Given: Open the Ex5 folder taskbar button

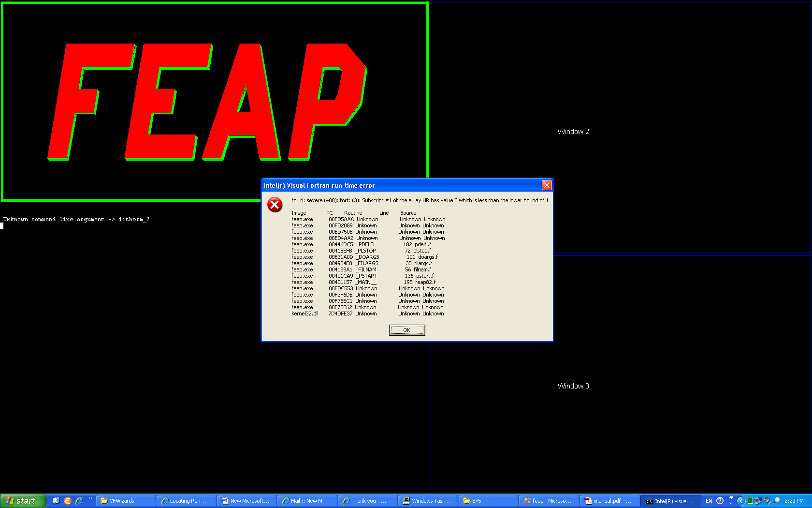Looking at the screenshot, I should tap(488, 501).
